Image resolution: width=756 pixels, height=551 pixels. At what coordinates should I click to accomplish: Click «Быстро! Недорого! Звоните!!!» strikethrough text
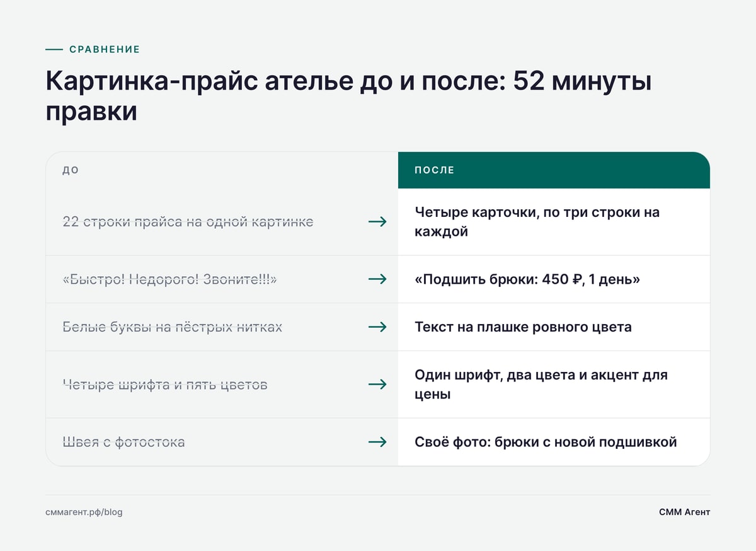point(169,279)
